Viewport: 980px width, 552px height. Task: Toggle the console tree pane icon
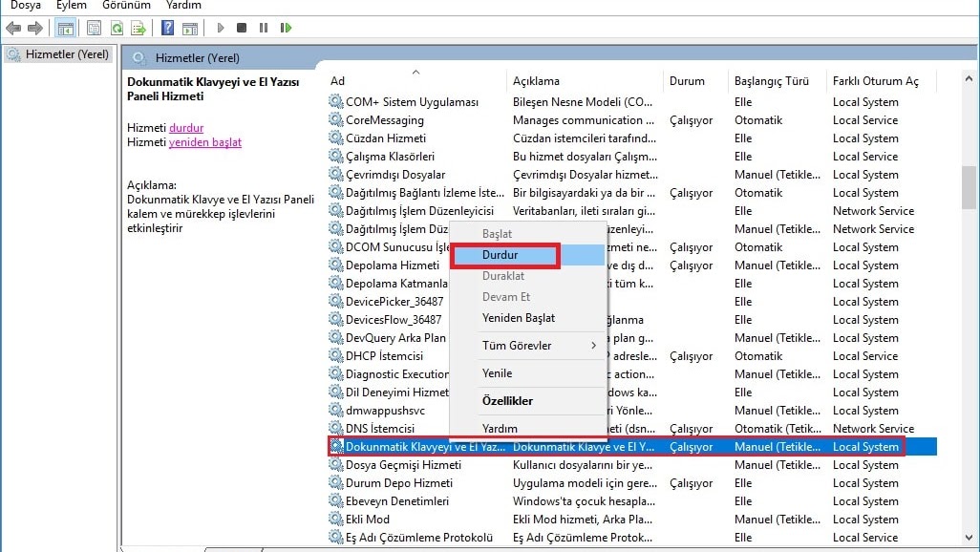(x=65, y=28)
